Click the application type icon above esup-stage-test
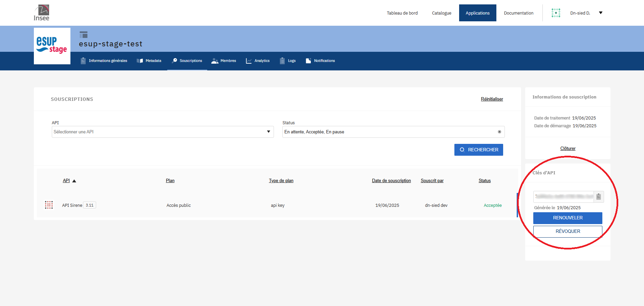This screenshot has height=306, width=644. pyautogui.click(x=83, y=35)
